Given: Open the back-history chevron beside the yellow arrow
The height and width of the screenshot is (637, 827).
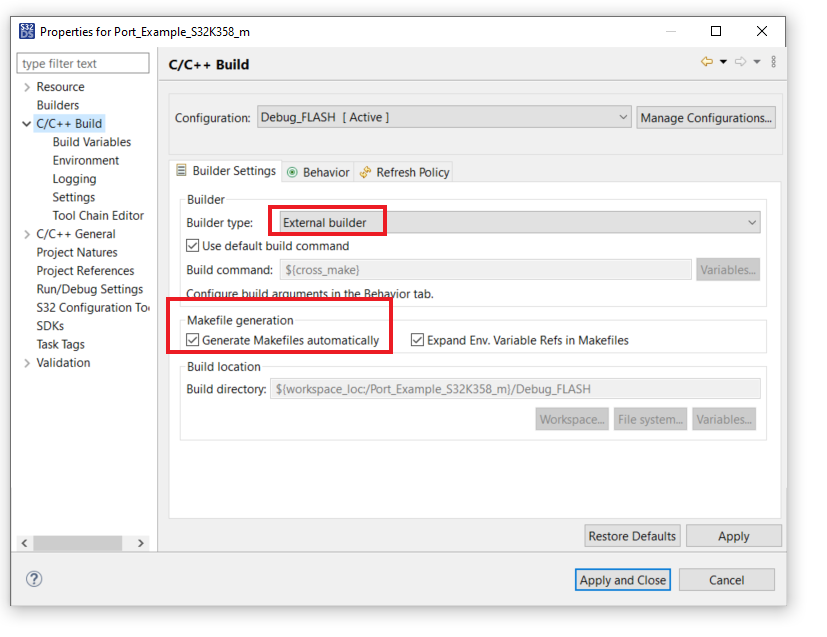Looking at the screenshot, I should click(723, 62).
